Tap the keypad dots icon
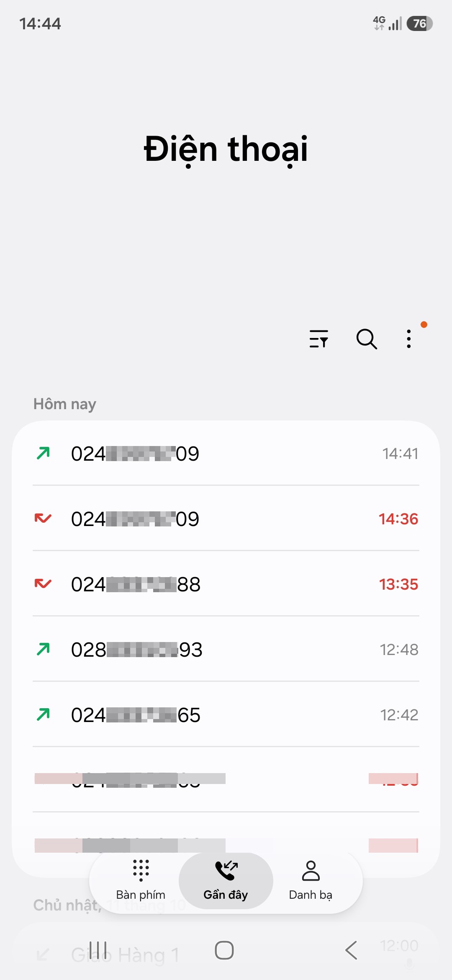The image size is (452, 980). coord(141,870)
